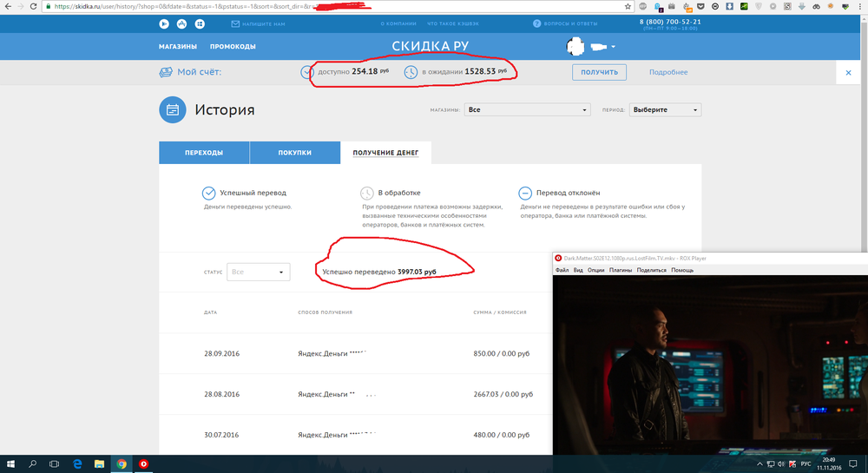Click the Windows Start button

pos(10,464)
